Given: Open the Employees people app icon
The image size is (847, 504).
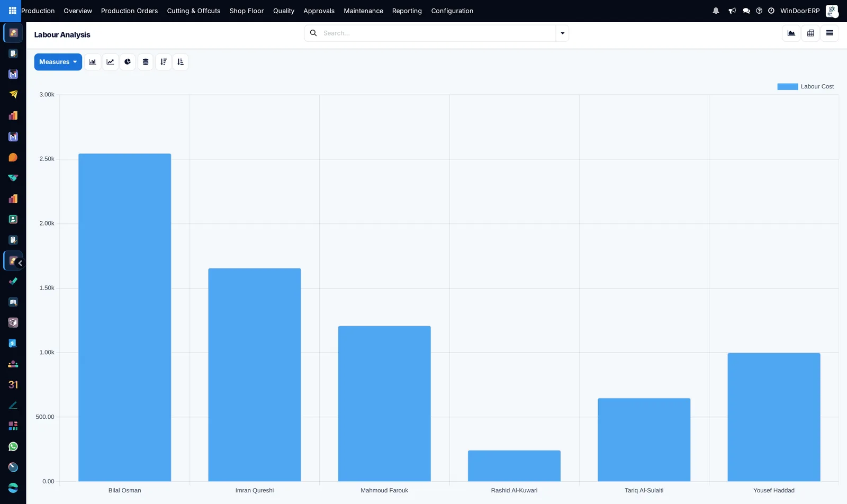Looking at the screenshot, I should click(13, 364).
